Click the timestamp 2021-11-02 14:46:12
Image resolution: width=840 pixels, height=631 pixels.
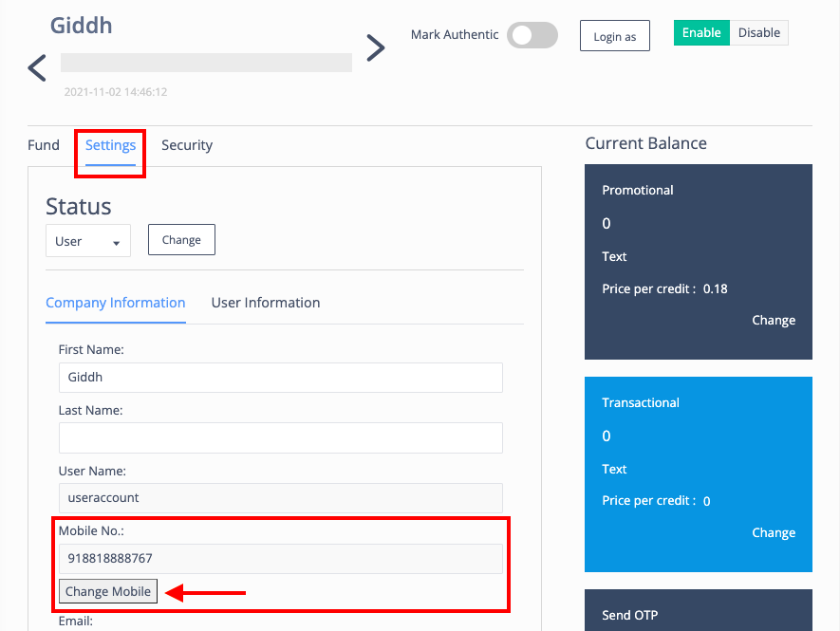pyautogui.click(x=116, y=92)
